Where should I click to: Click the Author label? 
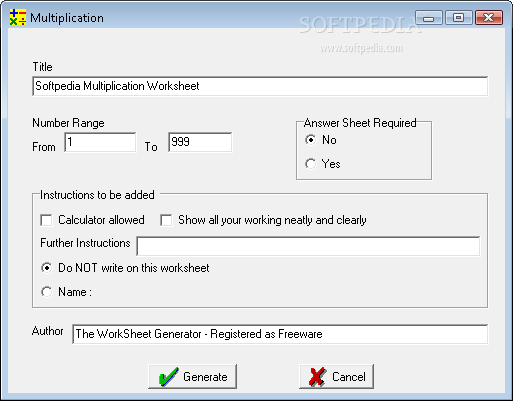[x=48, y=331]
